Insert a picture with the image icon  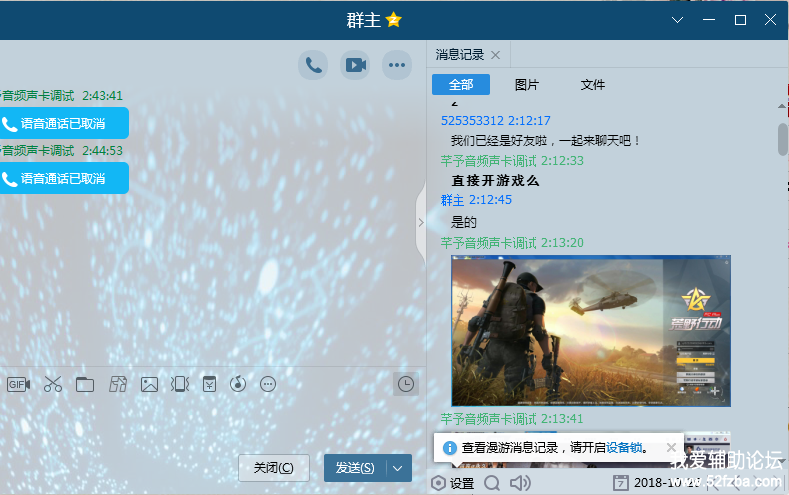[149, 385]
